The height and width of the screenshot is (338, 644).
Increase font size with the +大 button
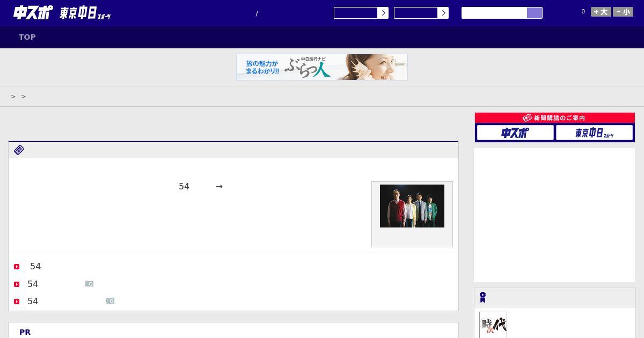coord(601,12)
